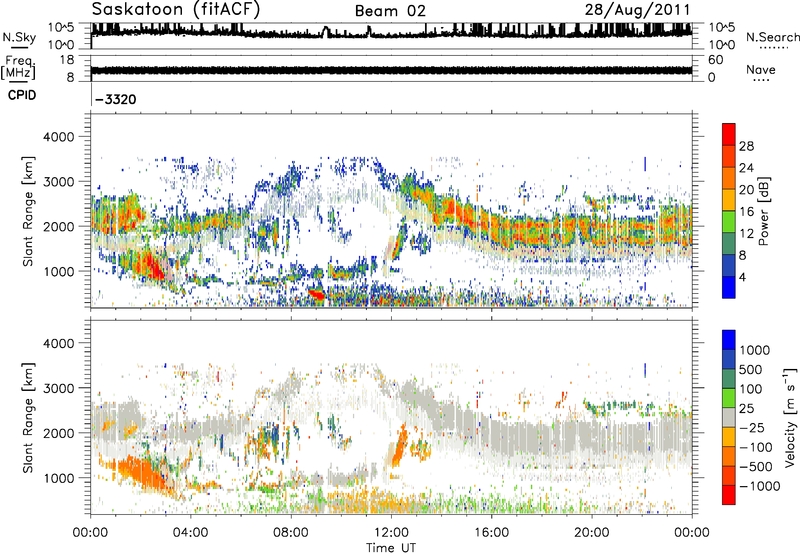
Task: Click the grey segment of the velocity colorbar
Action: point(729,418)
